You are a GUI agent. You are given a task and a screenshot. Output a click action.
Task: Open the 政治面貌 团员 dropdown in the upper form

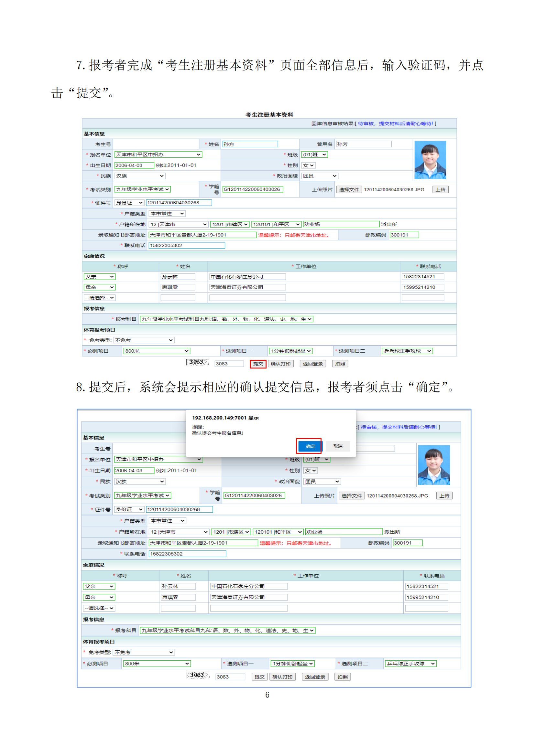click(x=320, y=176)
